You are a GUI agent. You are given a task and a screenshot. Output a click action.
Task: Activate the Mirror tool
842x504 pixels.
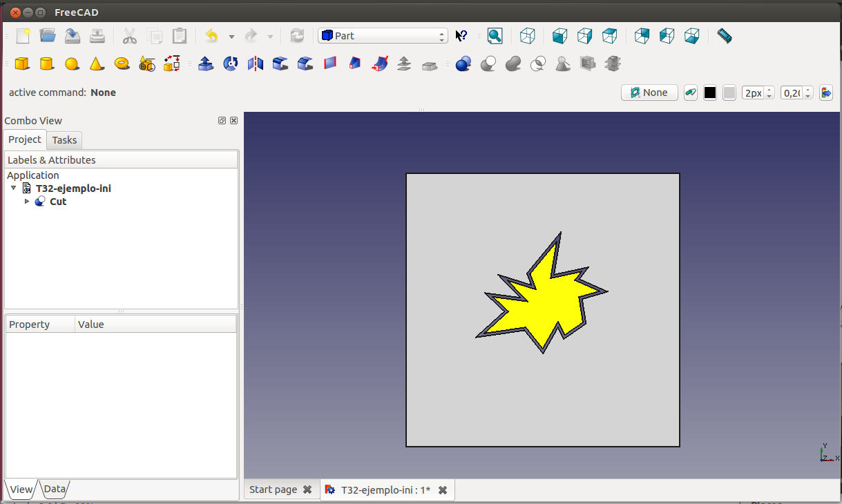(256, 64)
